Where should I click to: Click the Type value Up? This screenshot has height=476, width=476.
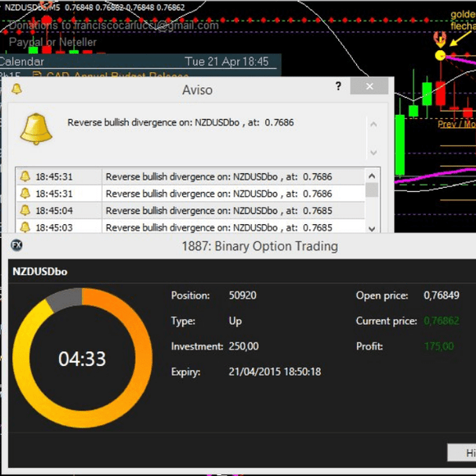tap(236, 321)
